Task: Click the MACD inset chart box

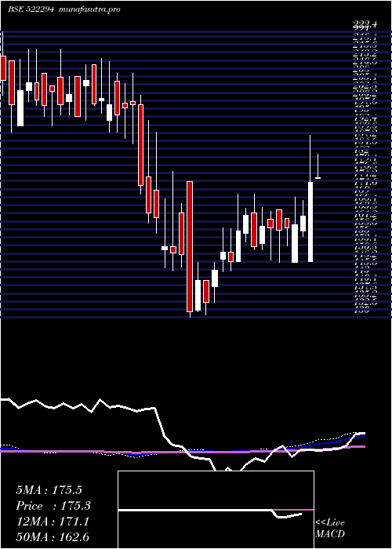Action: click(216, 510)
